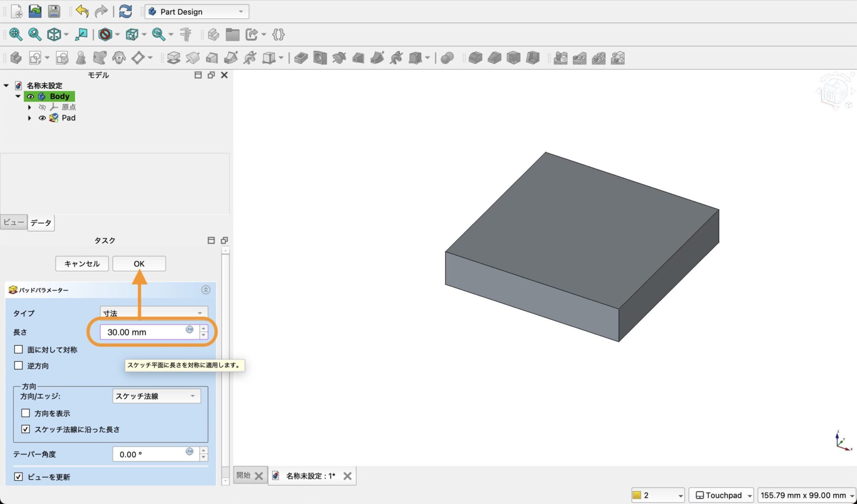The width and height of the screenshot is (857, 504).
Task: Click the curly braces variable set icon
Action: [x=278, y=34]
